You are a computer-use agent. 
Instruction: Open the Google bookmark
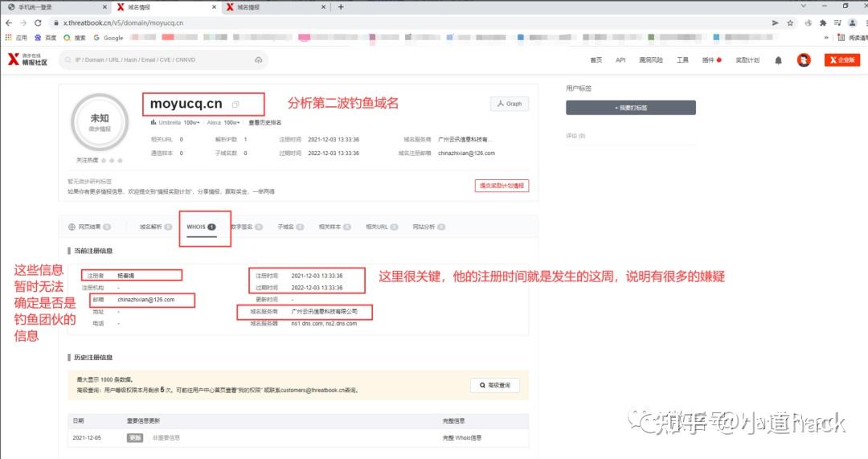(108, 38)
